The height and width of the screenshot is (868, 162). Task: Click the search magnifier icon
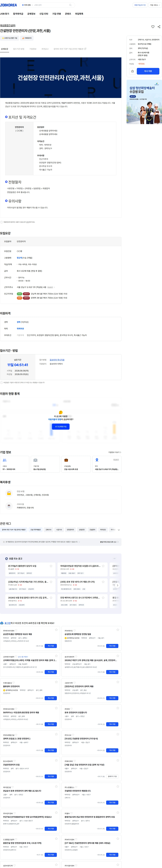(x=70, y=5)
